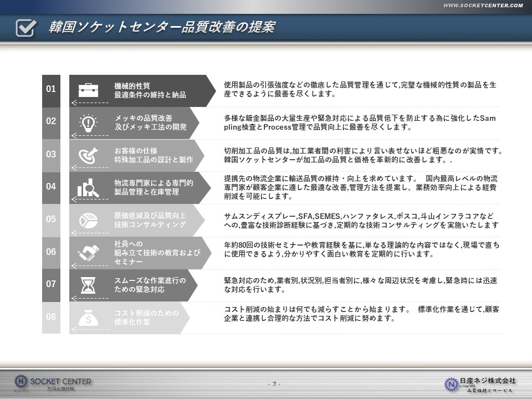Click the dashed arrow under the briefcase icon

point(90,103)
